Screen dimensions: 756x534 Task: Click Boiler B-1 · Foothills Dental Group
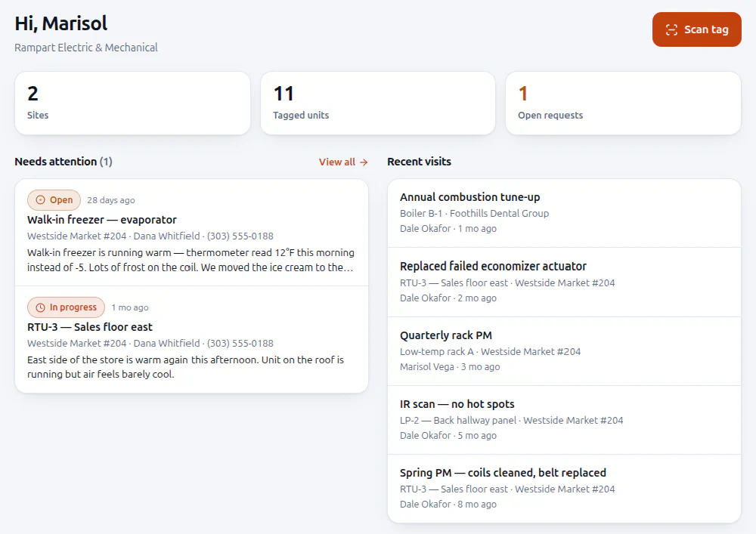click(474, 213)
